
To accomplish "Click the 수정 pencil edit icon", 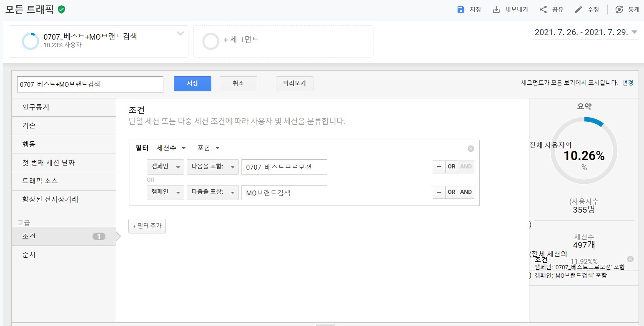I will 578,10.
